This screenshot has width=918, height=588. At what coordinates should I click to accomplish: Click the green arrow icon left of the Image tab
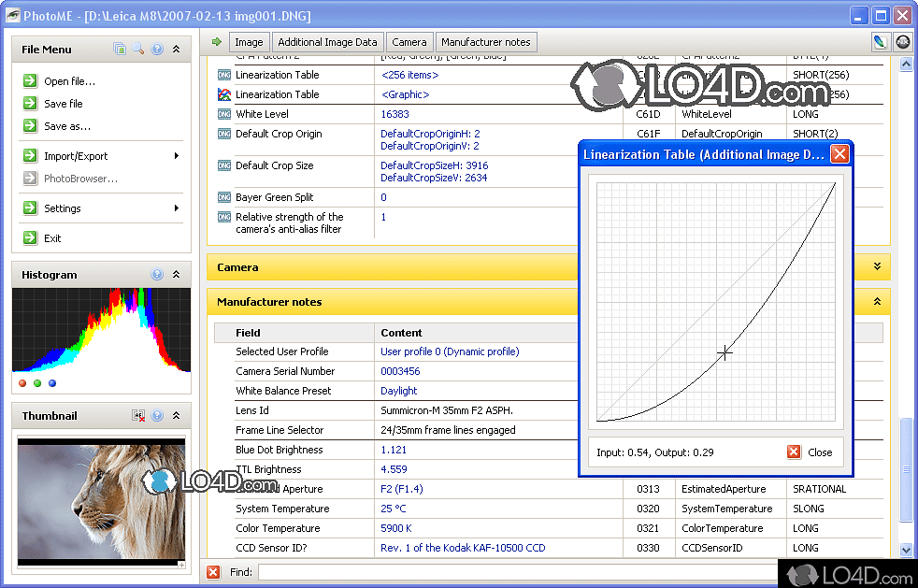(217, 42)
